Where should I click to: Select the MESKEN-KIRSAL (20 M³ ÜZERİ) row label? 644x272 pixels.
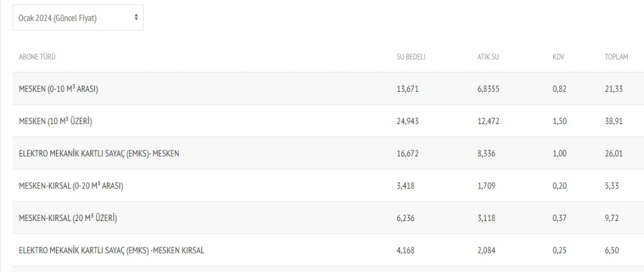coord(69,219)
